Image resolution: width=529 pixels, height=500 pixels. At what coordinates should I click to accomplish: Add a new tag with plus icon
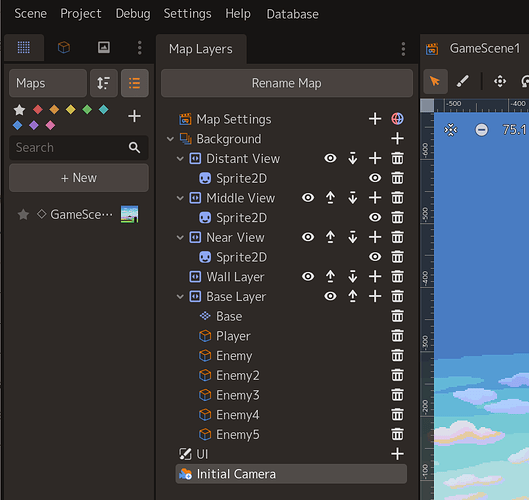click(x=134, y=116)
